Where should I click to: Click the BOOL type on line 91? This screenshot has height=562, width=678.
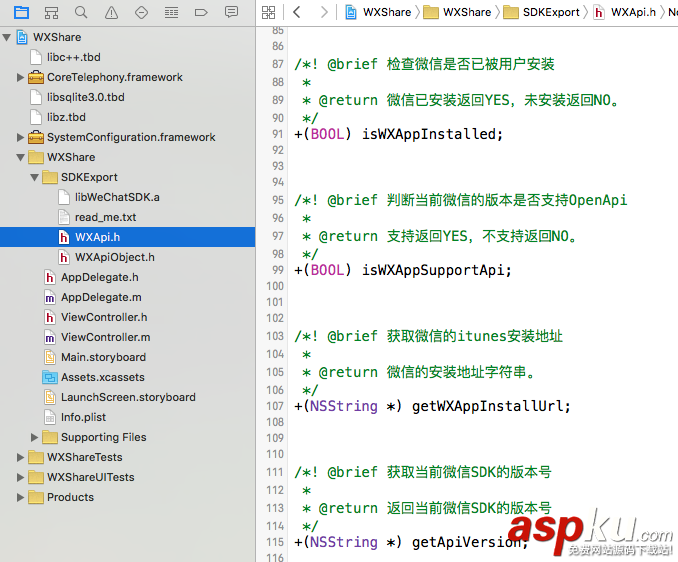(x=327, y=134)
